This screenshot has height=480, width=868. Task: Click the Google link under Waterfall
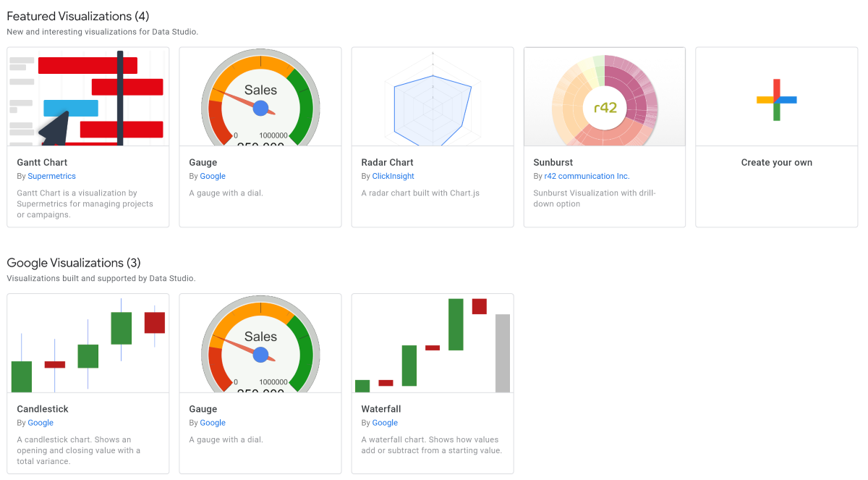385,422
